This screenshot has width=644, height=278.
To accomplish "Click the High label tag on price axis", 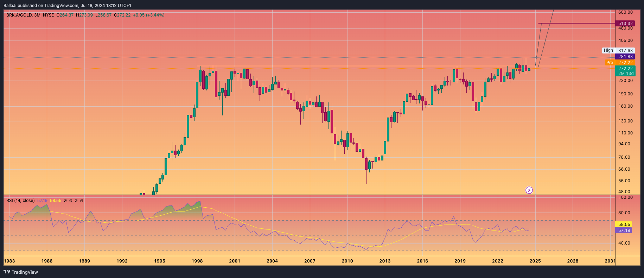I will [608, 50].
